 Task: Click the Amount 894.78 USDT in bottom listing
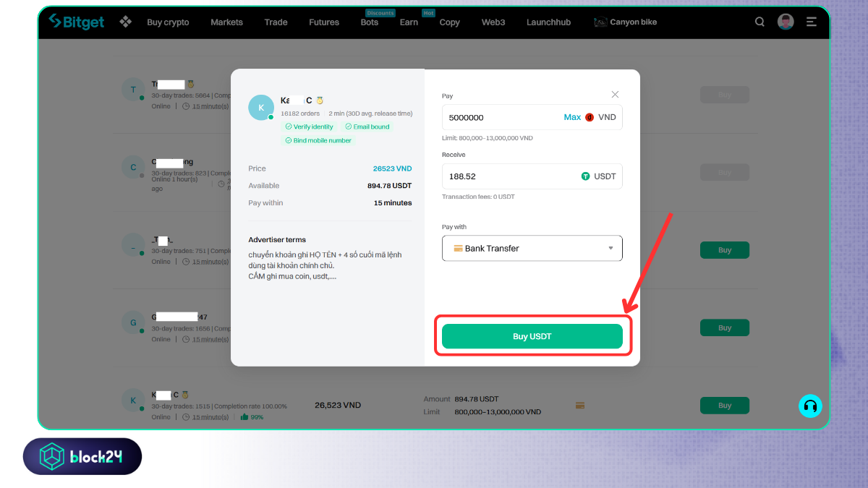pos(461,399)
